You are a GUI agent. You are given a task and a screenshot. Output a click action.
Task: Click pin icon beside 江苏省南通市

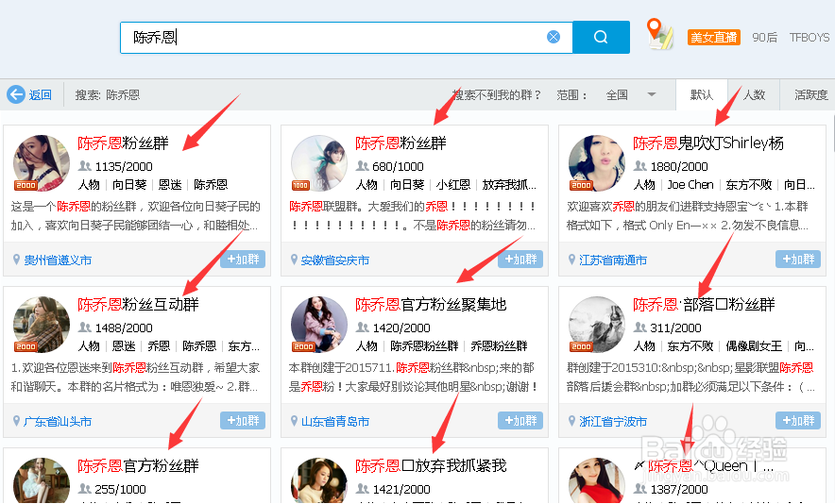coord(571,260)
